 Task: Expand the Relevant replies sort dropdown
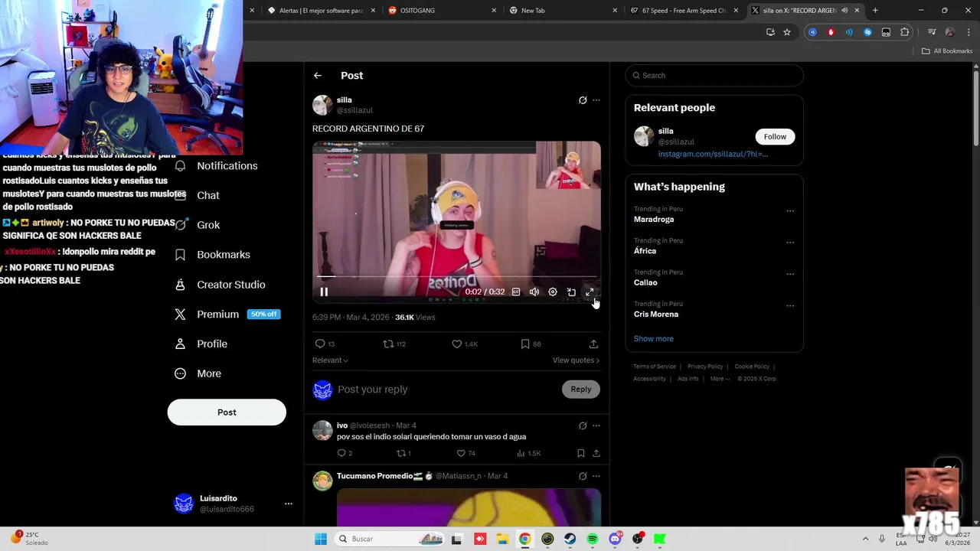[x=330, y=360]
